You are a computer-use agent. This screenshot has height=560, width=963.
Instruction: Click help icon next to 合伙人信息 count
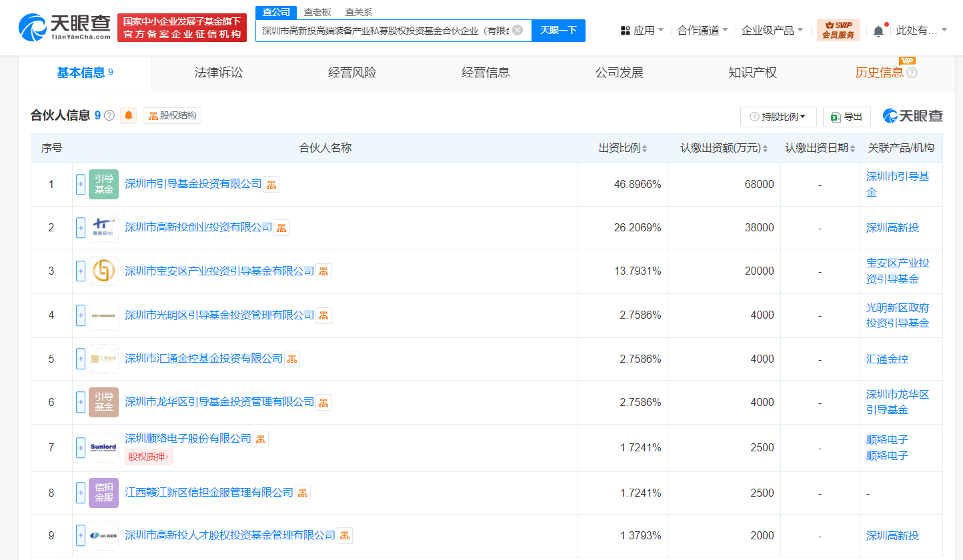pos(109,115)
